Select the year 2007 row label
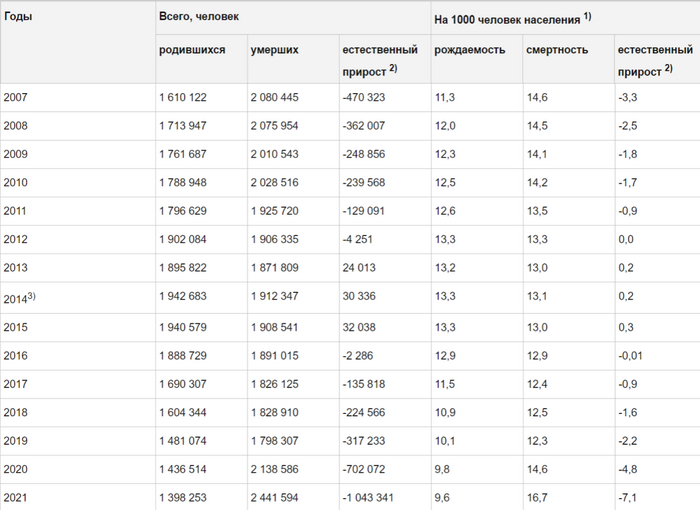 pos(16,97)
